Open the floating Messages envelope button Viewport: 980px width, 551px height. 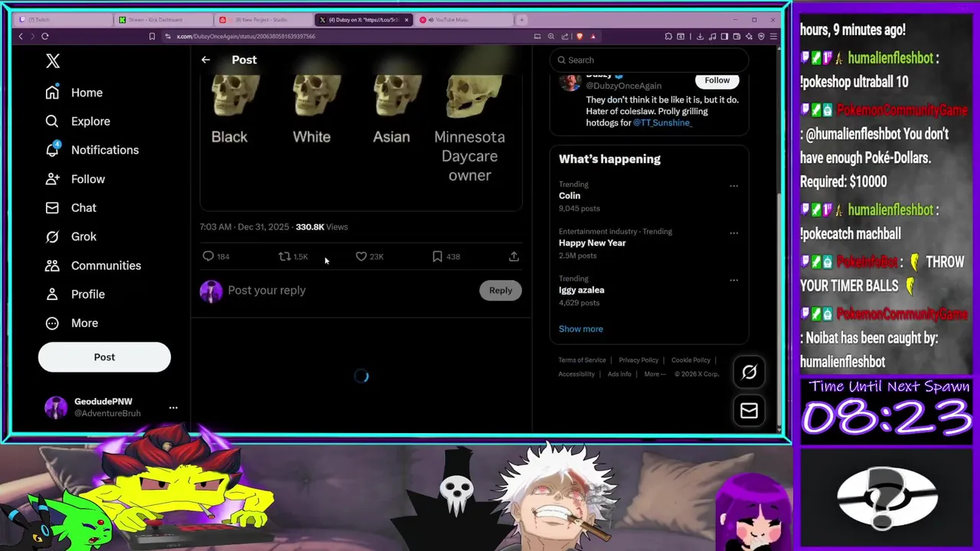[749, 411]
